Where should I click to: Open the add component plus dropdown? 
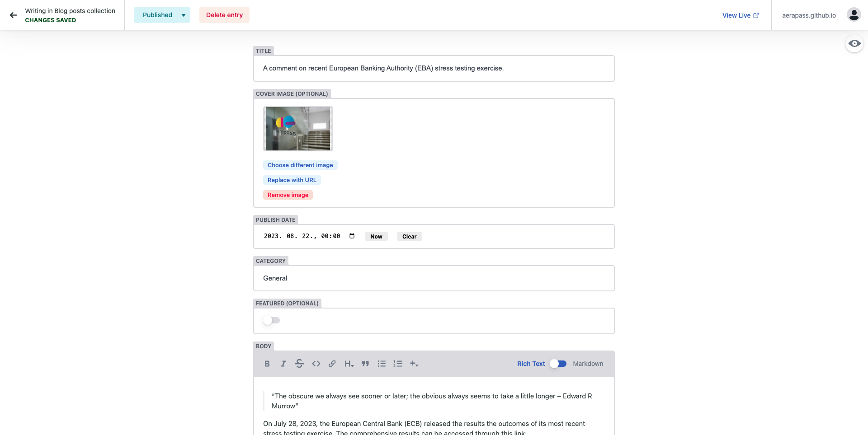click(x=414, y=364)
